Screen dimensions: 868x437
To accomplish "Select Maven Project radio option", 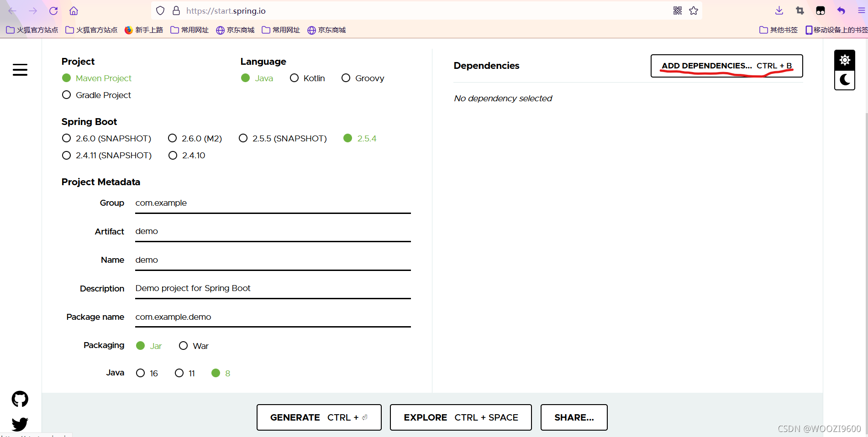I will 97,78.
